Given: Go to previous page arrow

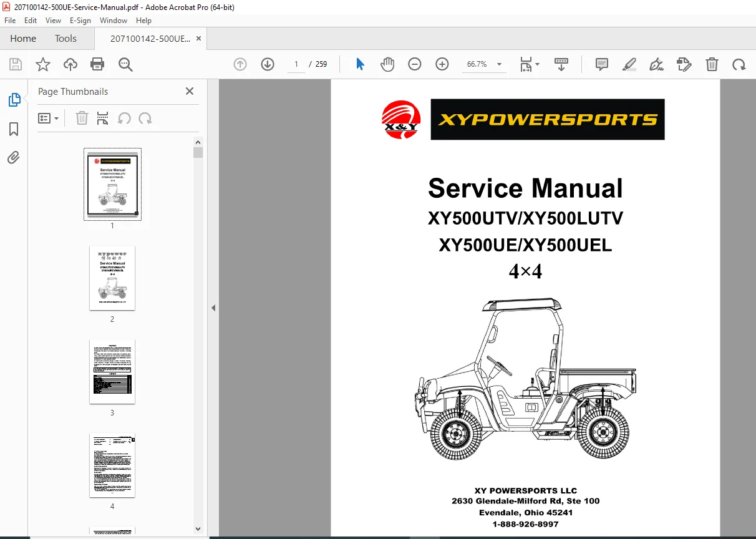Looking at the screenshot, I should point(240,64).
